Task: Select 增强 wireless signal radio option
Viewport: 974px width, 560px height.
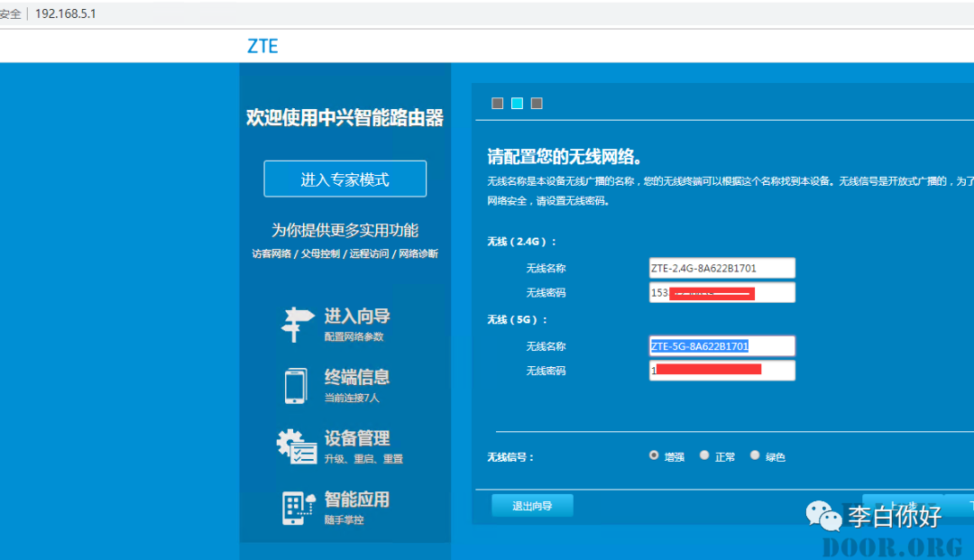Action: coord(654,455)
